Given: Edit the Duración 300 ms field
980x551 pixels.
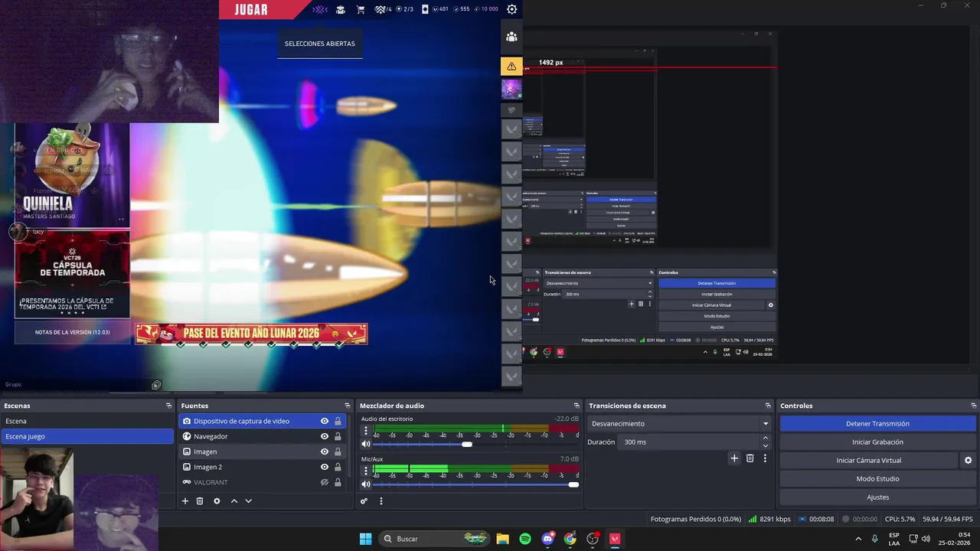Looking at the screenshot, I should point(689,442).
